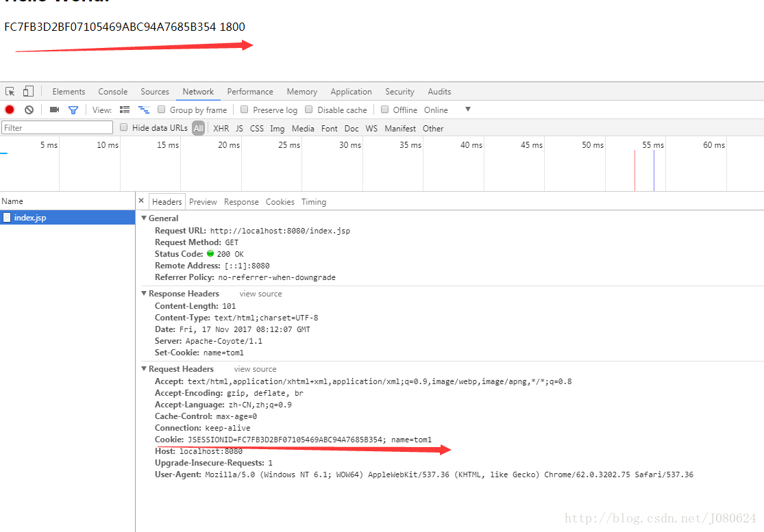Click the Name column header
The height and width of the screenshot is (532, 764).
point(68,201)
